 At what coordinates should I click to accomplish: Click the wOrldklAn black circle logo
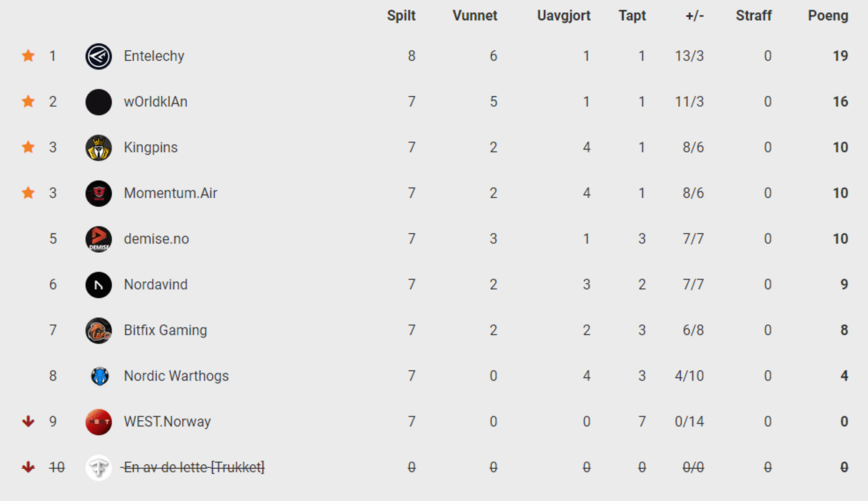point(99,102)
